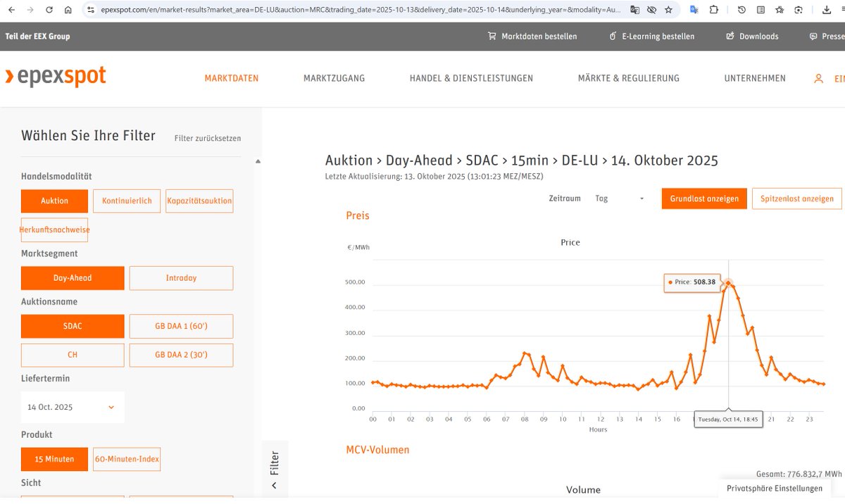Select GB DAA 1 (60') auction
This screenshot has height=504, width=845.
[x=181, y=326]
